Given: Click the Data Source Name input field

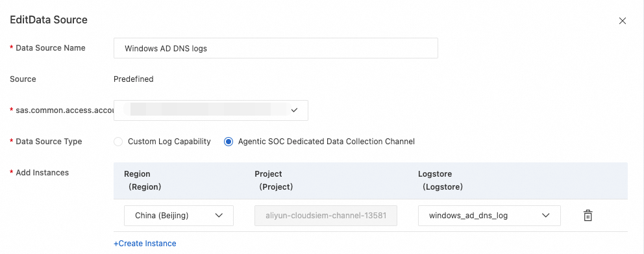Looking at the screenshot, I should (x=276, y=48).
